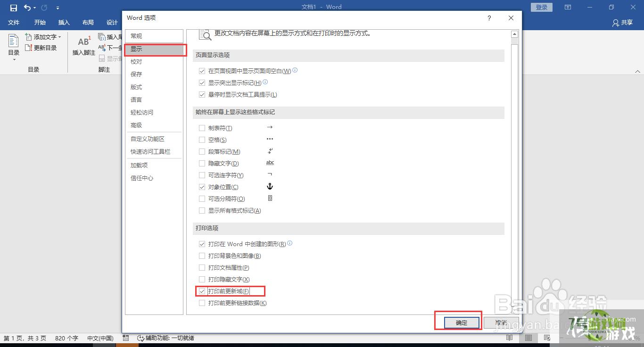Click the 更新目录 button
Viewport: 644px width, 347px height.
(x=41, y=48)
